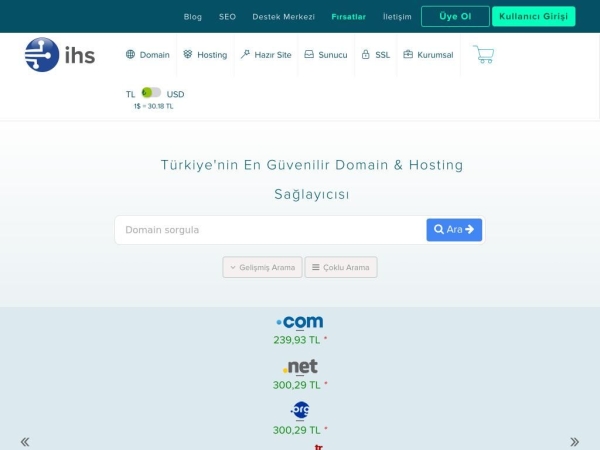Open the shopping cart icon
The image size is (600, 450).
coord(484,54)
